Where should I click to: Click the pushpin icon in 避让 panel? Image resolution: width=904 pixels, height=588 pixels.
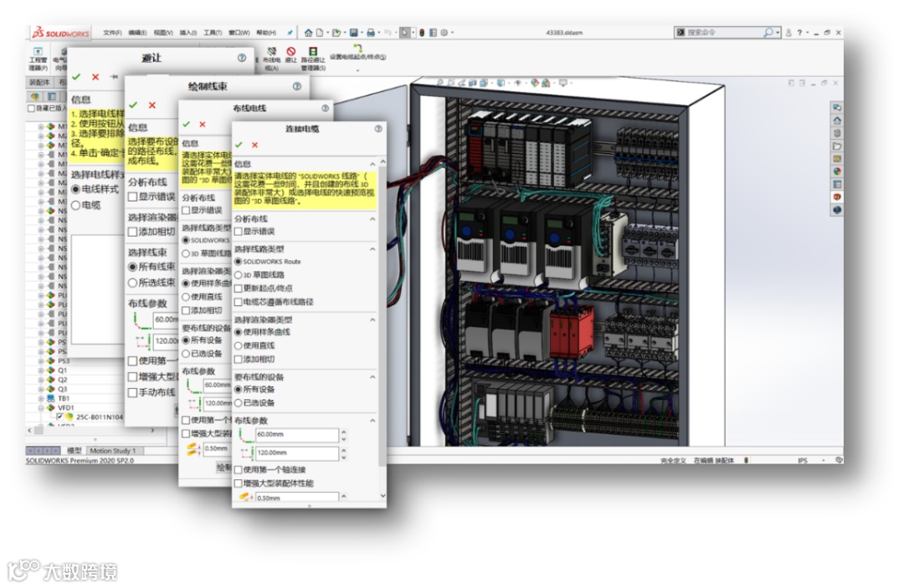pyautogui.click(x=114, y=77)
